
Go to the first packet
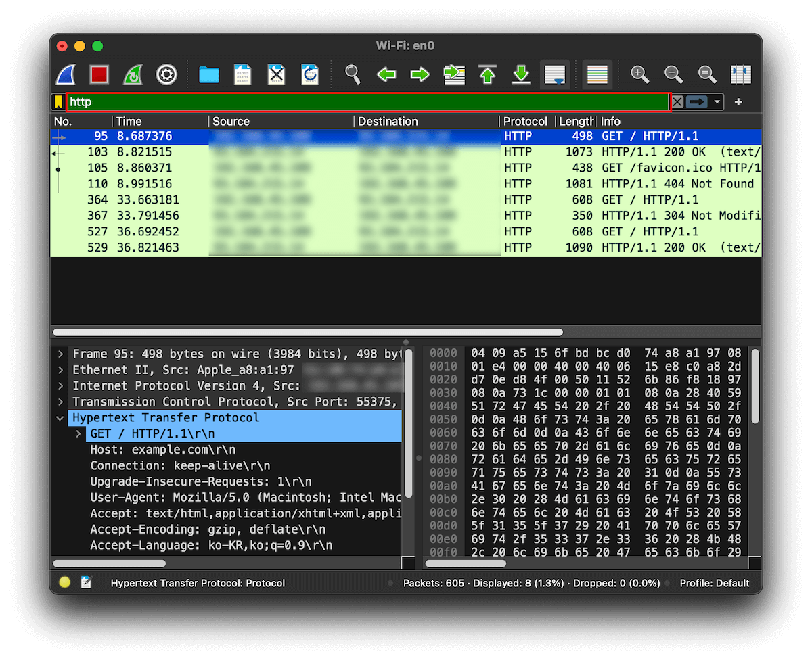point(487,74)
